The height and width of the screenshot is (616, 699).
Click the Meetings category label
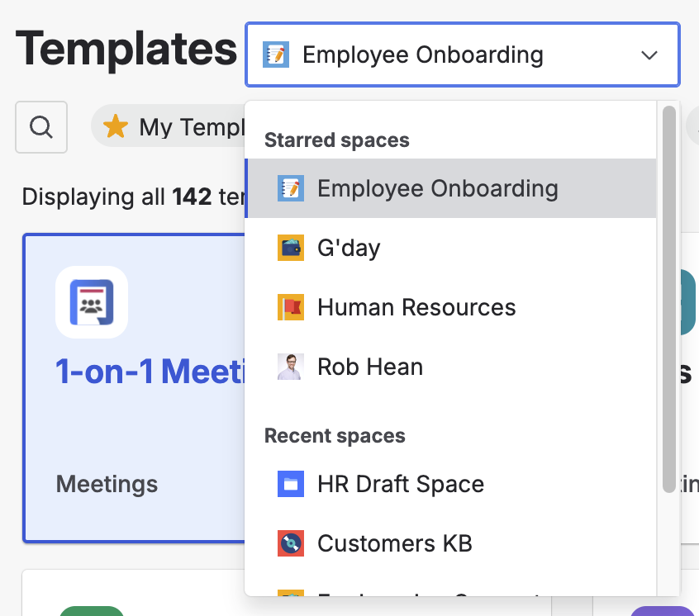pyautogui.click(x=107, y=484)
